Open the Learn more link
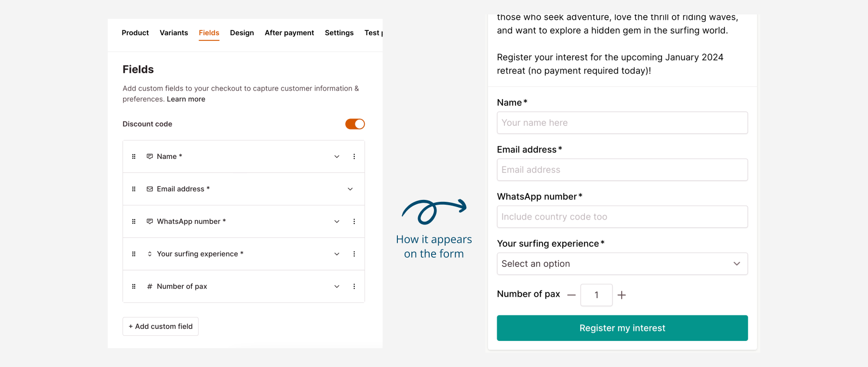 tap(186, 99)
